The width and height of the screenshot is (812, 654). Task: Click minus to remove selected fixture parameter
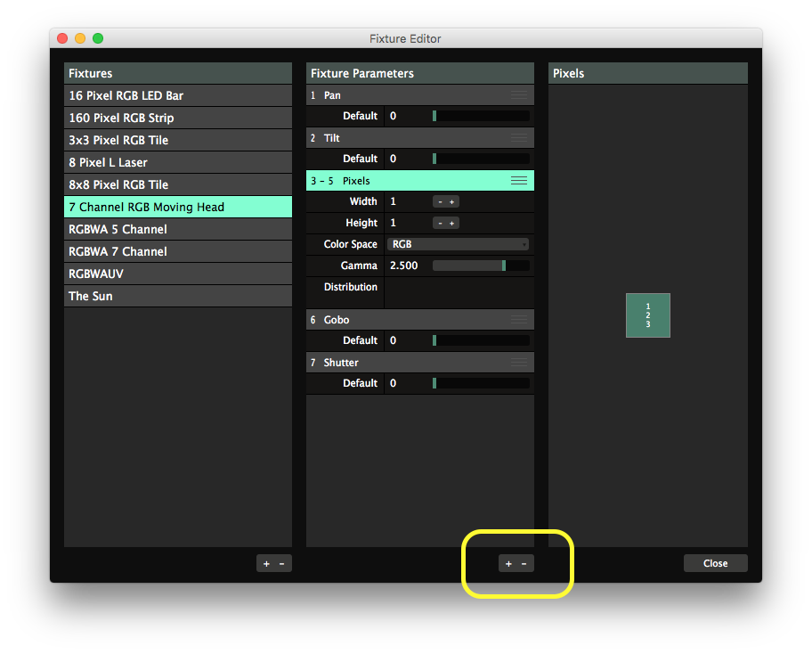click(x=524, y=563)
